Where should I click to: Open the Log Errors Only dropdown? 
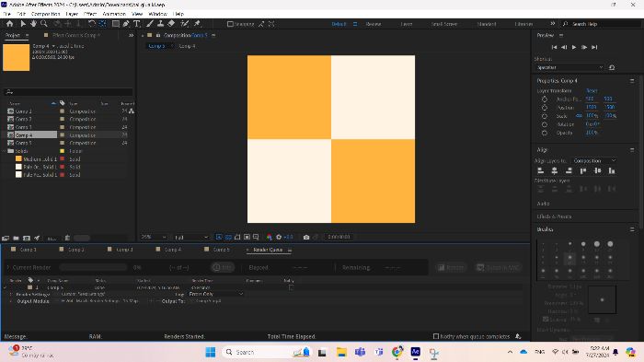click(216, 294)
